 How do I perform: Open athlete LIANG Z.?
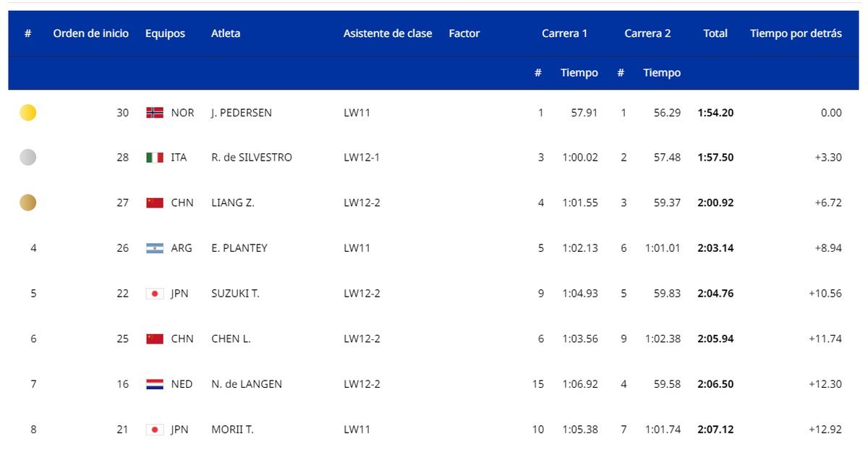[x=233, y=203]
